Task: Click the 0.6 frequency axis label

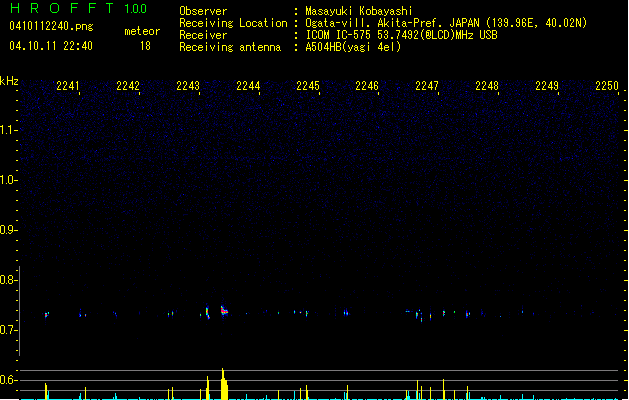Action: 8,380
